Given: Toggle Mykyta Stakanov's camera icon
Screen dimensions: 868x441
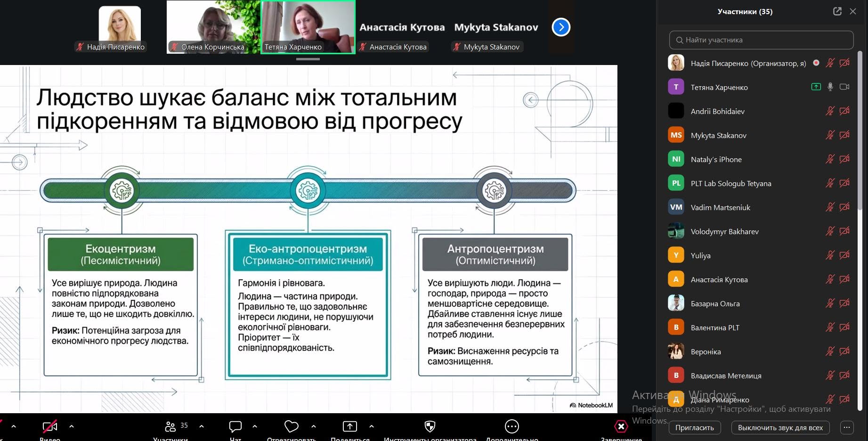Looking at the screenshot, I should [844, 135].
